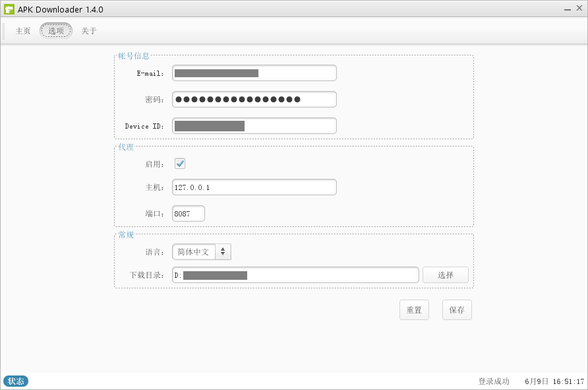Click the 密码 password field
The image size is (588, 390).
254,100
